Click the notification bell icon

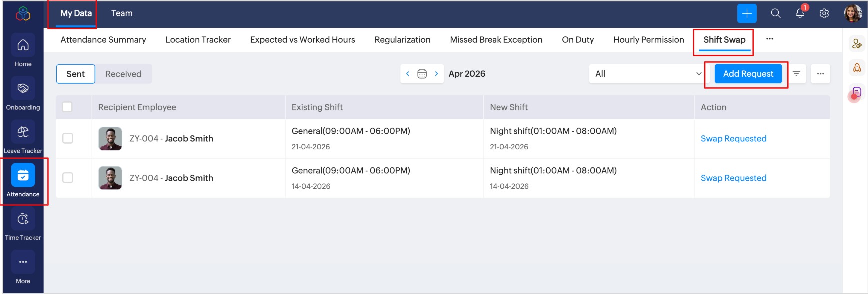[x=800, y=14]
